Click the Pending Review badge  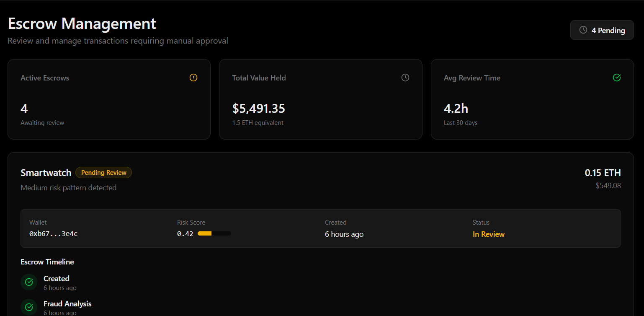coord(104,173)
